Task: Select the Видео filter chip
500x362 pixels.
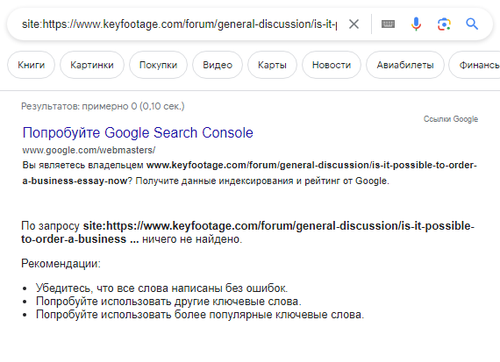Action: (x=217, y=65)
